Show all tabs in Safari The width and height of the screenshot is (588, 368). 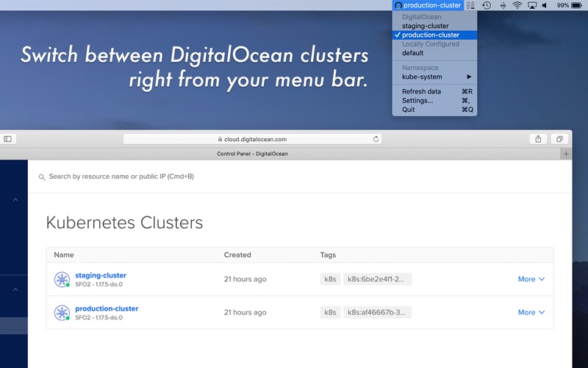pyautogui.click(x=559, y=139)
